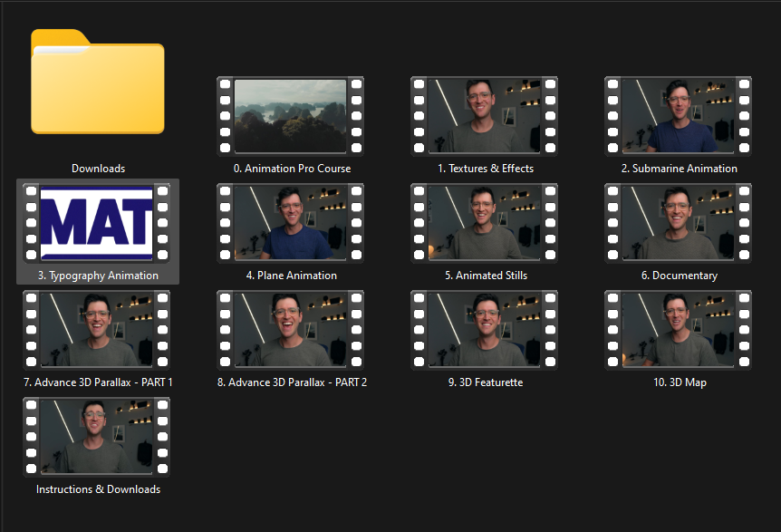Select the 'Instructions & Downloads' video thumbnail

coord(96,437)
